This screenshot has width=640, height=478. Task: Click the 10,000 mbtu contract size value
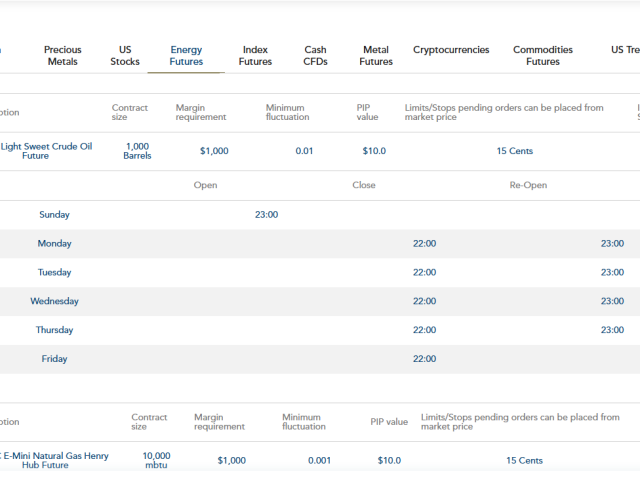(x=156, y=460)
